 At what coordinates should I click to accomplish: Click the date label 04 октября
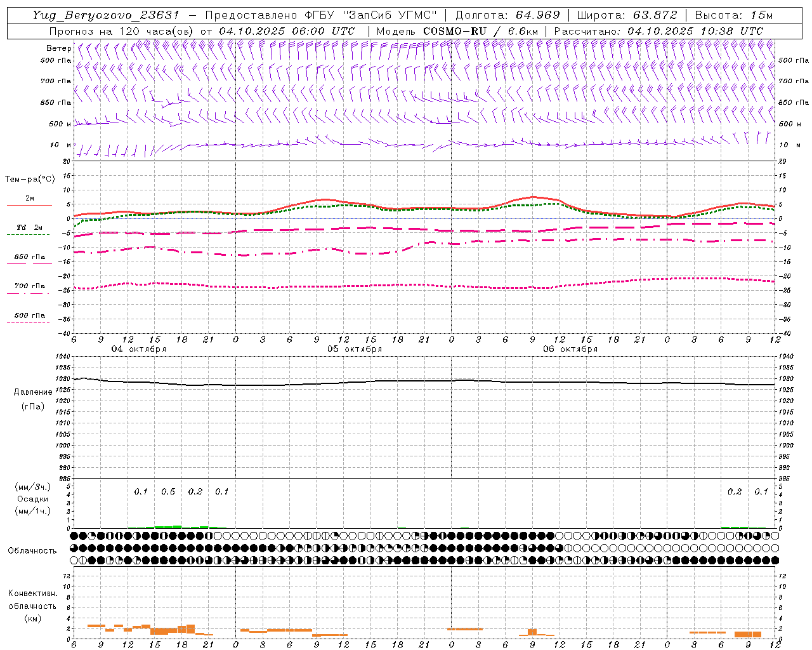[x=139, y=349]
